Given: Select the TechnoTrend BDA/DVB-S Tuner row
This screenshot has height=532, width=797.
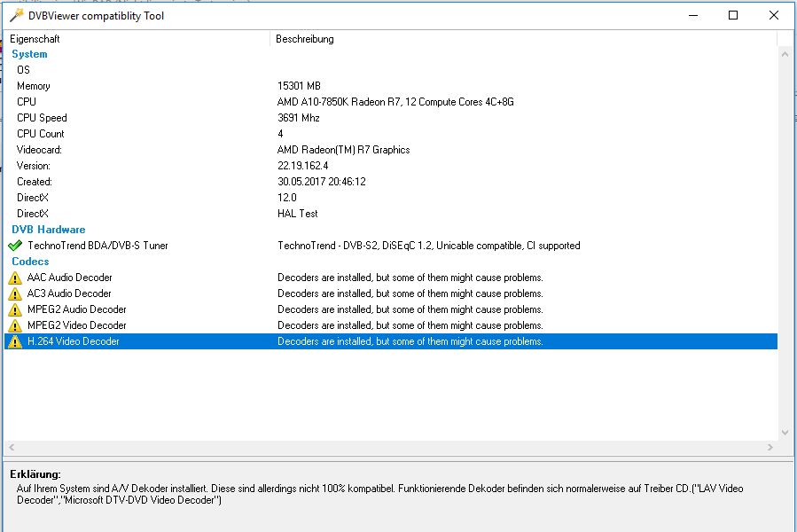Looking at the screenshot, I should (391, 246).
